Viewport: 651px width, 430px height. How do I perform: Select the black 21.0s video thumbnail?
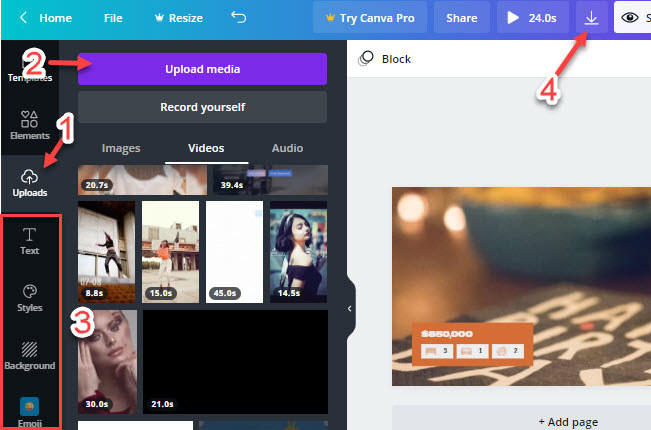[235, 362]
